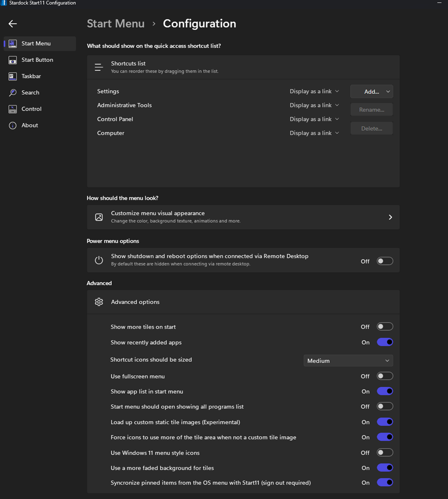Toggle Use Windows 11 menu style icons
This screenshot has height=499, width=448.
[385, 453]
